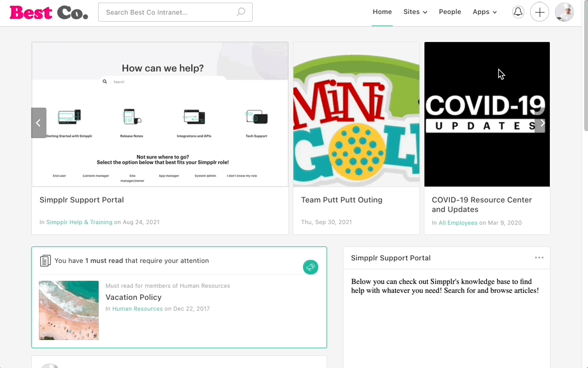
Task: Focus the Search Best Co Intranet field
Action: click(175, 12)
